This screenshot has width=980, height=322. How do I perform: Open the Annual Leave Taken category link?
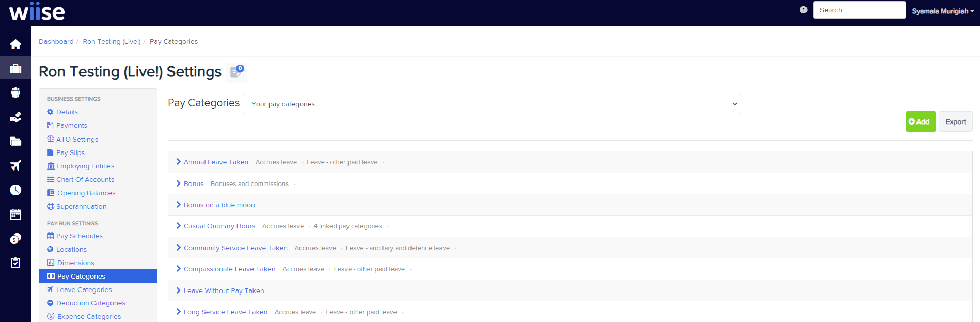pos(216,162)
